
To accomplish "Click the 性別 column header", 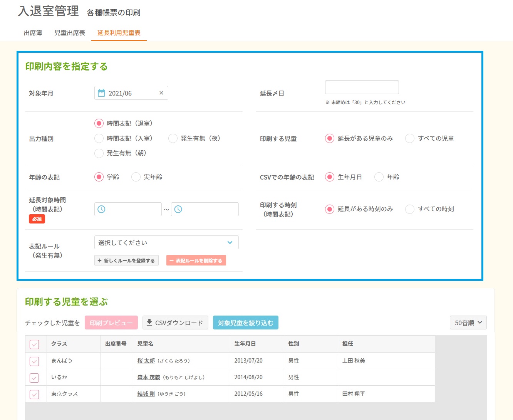I will pyautogui.click(x=311, y=344).
